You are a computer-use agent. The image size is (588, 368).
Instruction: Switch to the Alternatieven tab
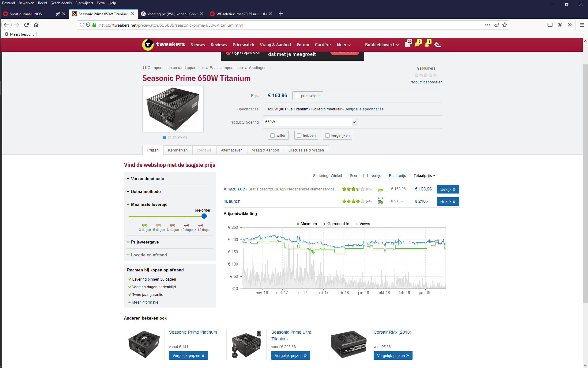click(232, 150)
